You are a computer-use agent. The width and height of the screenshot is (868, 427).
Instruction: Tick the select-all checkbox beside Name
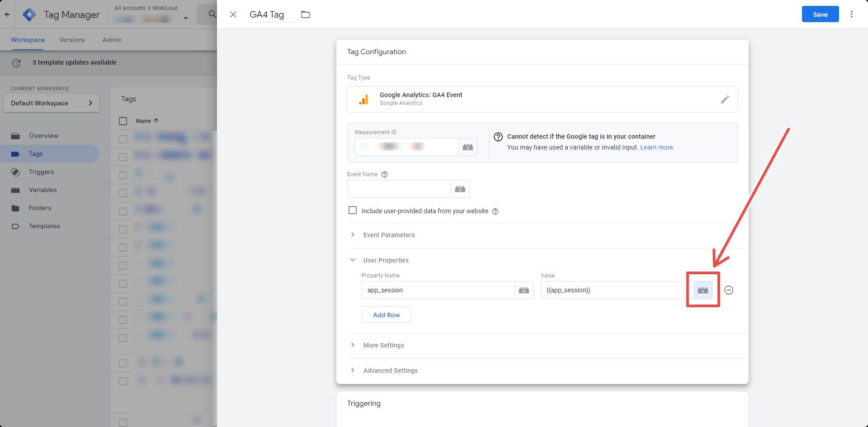pos(123,121)
